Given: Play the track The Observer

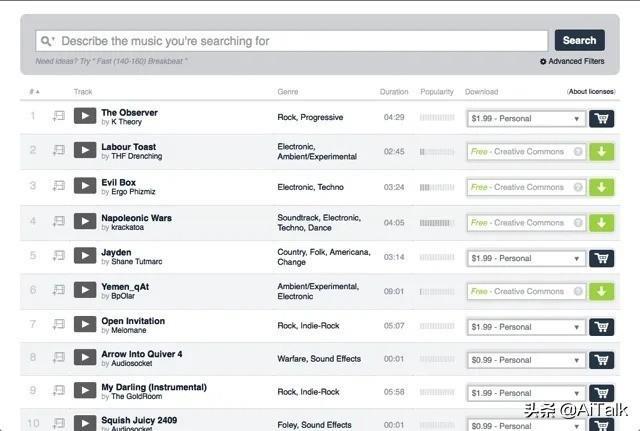Looking at the screenshot, I should point(84,117).
